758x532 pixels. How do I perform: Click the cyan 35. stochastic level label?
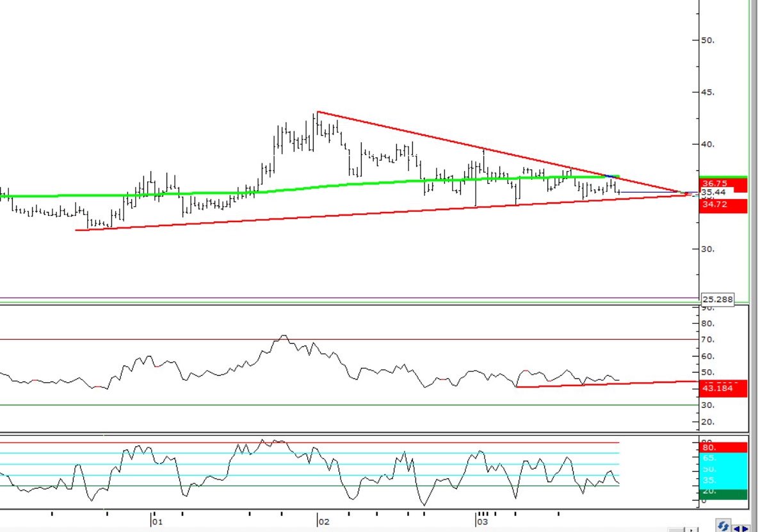[x=723, y=480]
